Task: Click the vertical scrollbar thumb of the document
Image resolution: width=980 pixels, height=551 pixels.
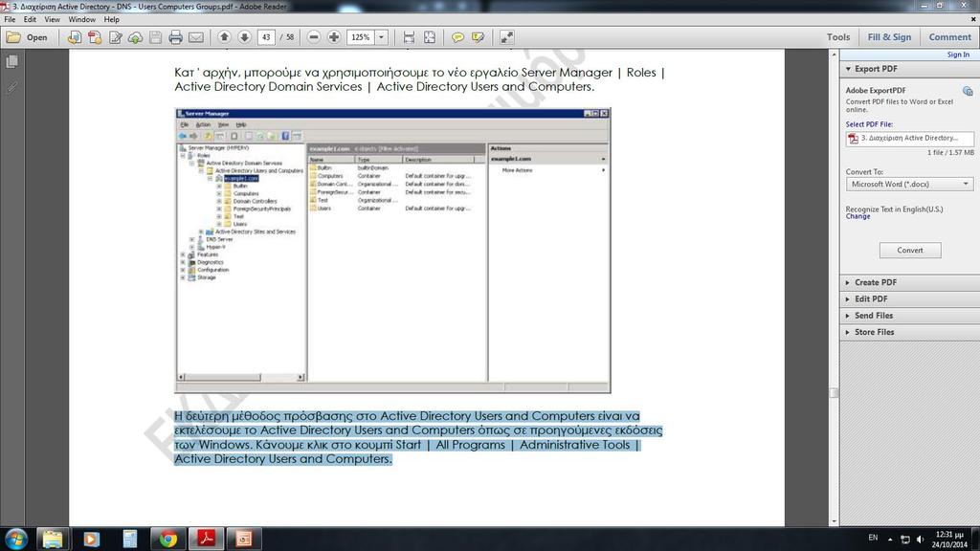Action: tap(834, 392)
